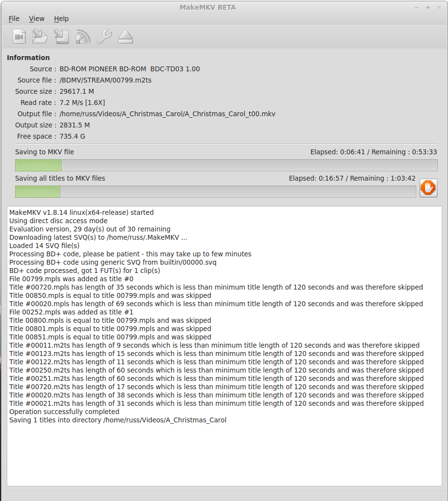Viewport: 448px width, 501px height.
Task: Click the Saving all titles progress bar
Action: click(216, 192)
